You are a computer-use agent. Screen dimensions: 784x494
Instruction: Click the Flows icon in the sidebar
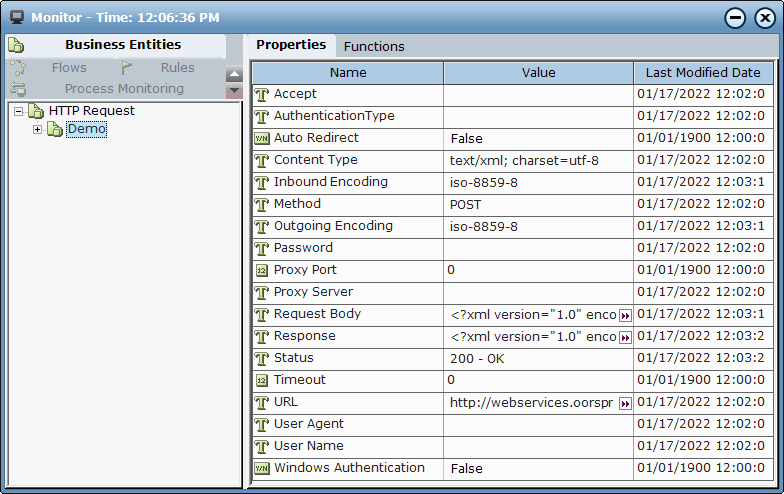(18, 68)
